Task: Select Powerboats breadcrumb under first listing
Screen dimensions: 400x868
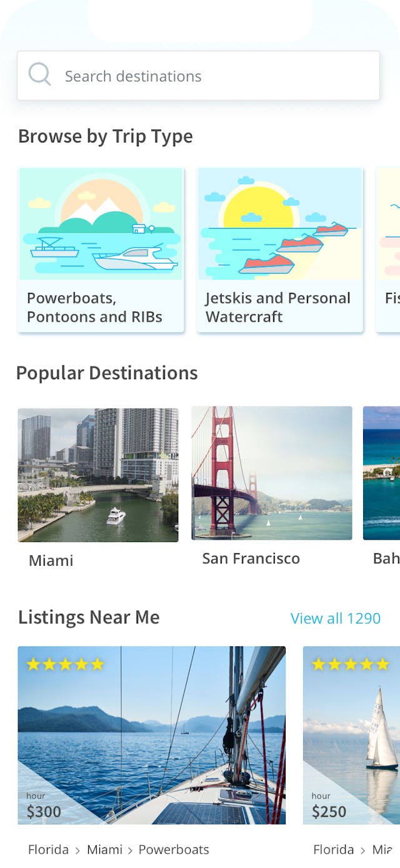Action: coord(174,849)
